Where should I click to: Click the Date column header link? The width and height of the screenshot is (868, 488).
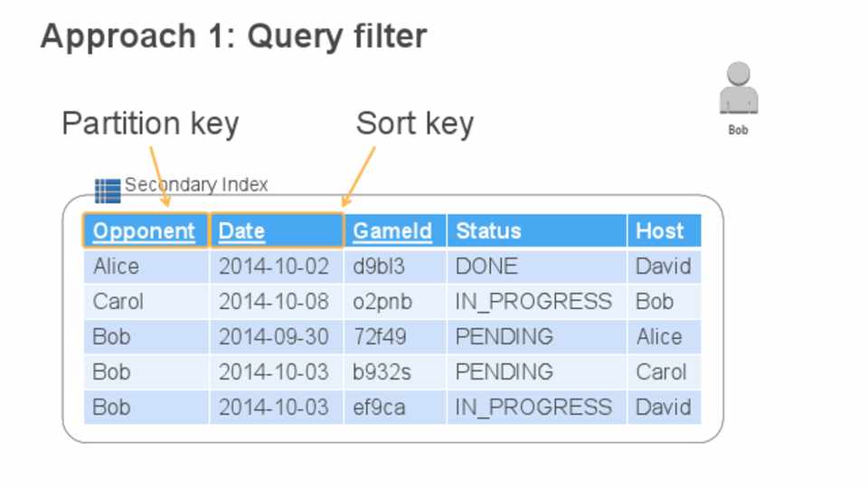tap(241, 231)
